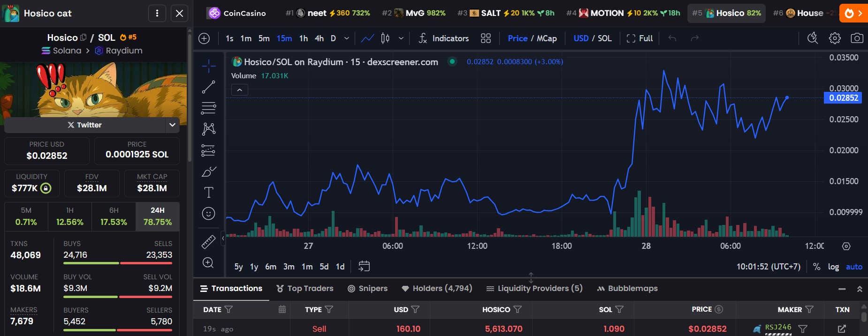868x336 pixels.
Task: Collapse the chart legend with chevron
Action: 240,90
